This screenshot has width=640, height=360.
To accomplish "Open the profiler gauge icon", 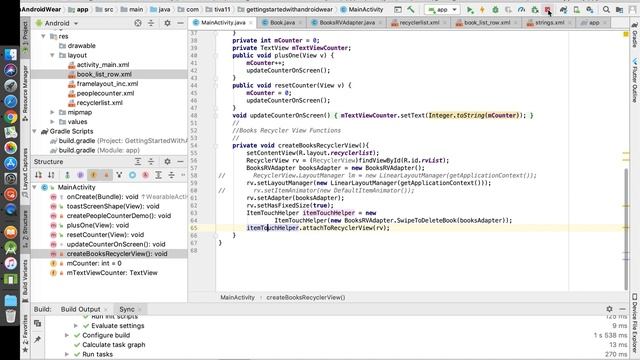I will [521, 9].
